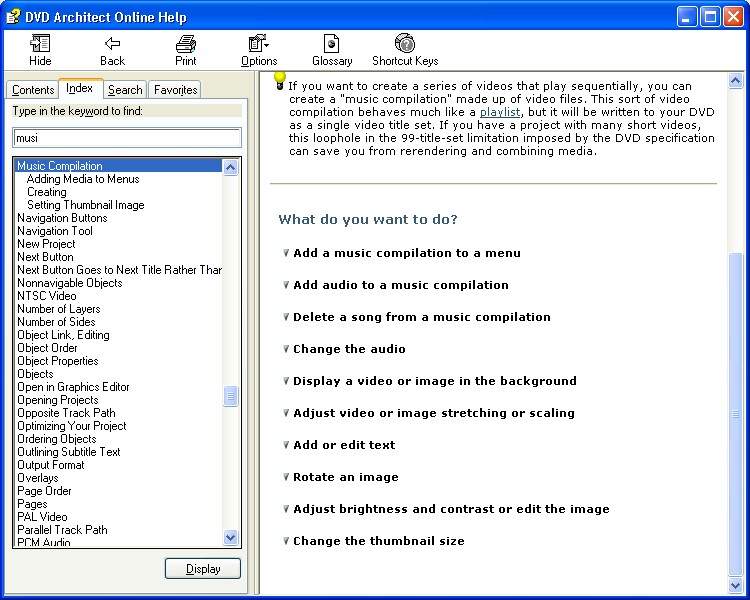
Task: Select 'Opposite Track Path' index entry
Action: tap(66, 413)
